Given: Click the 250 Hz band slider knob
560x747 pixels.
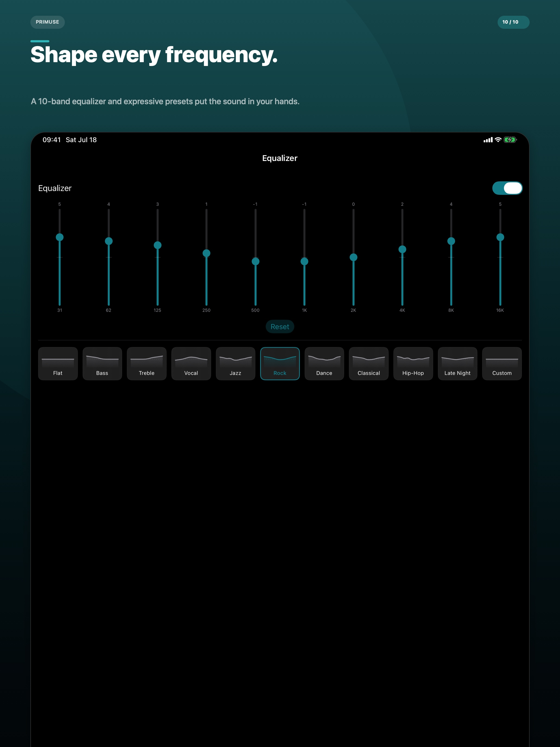Looking at the screenshot, I should tap(206, 253).
